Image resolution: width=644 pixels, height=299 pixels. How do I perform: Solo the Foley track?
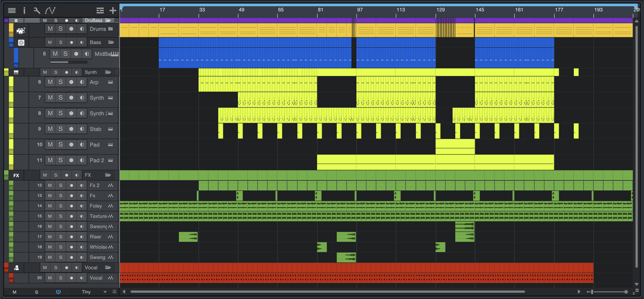pyautogui.click(x=61, y=206)
